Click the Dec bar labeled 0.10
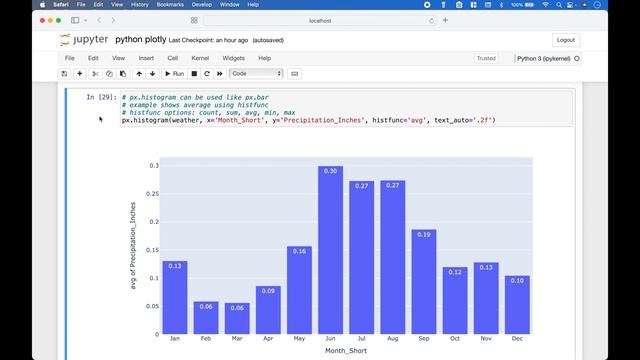 click(517, 304)
